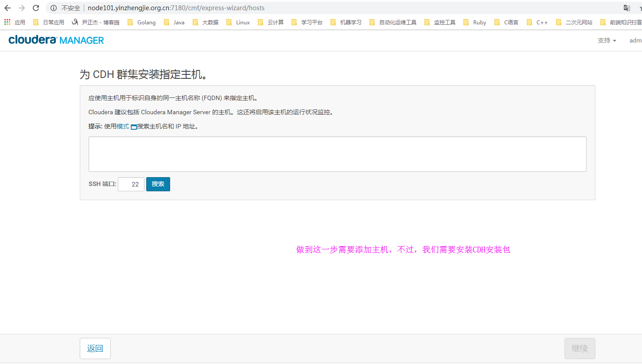The image size is (642, 364).
Task: Focus the SSH 端口 port field
Action: point(131,184)
